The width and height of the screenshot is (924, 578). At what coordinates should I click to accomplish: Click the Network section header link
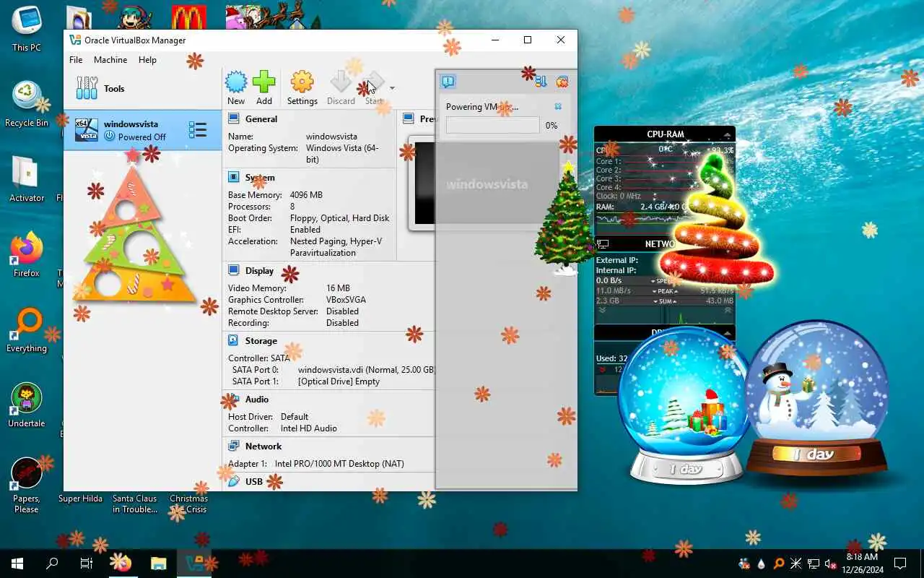[x=263, y=446]
